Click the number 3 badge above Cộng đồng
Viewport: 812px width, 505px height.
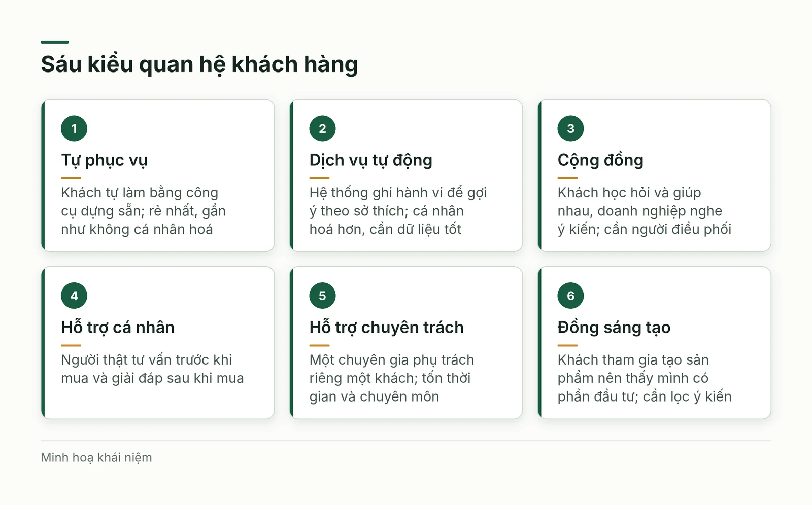coord(570,129)
